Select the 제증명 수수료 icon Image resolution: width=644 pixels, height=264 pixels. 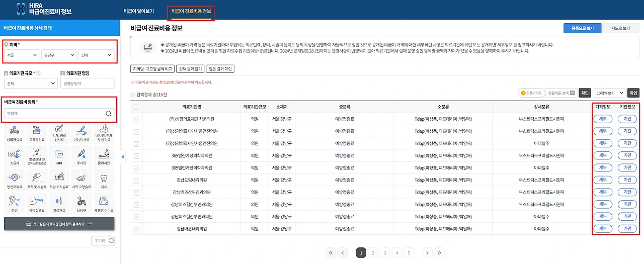click(105, 203)
